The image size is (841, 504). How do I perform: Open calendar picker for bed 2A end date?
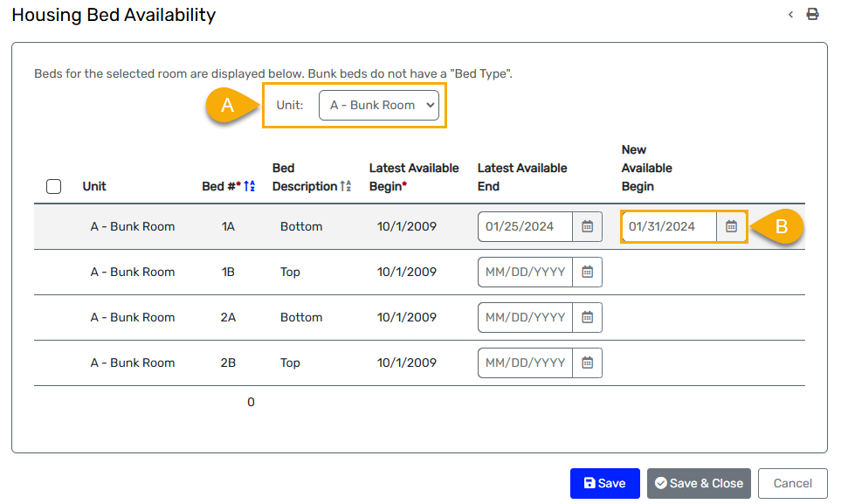coord(588,317)
